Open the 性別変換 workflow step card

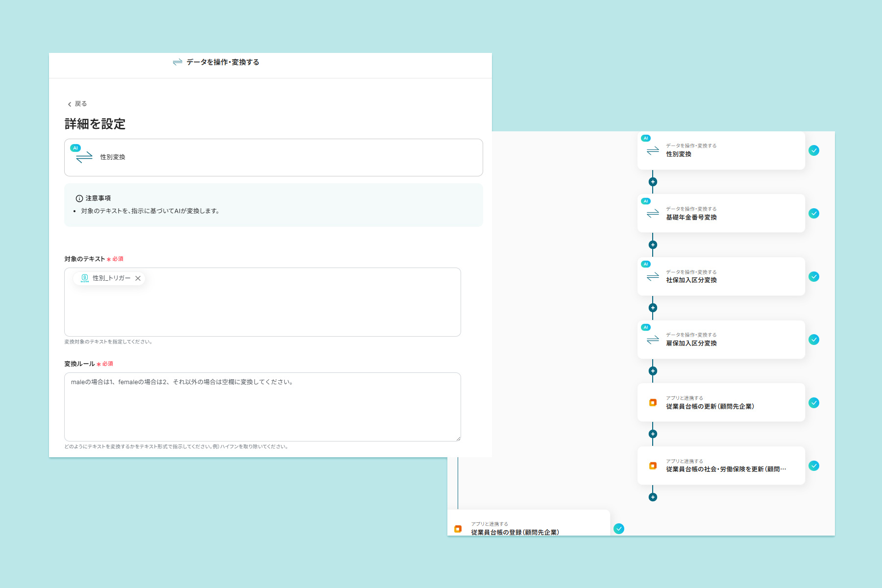(720, 150)
